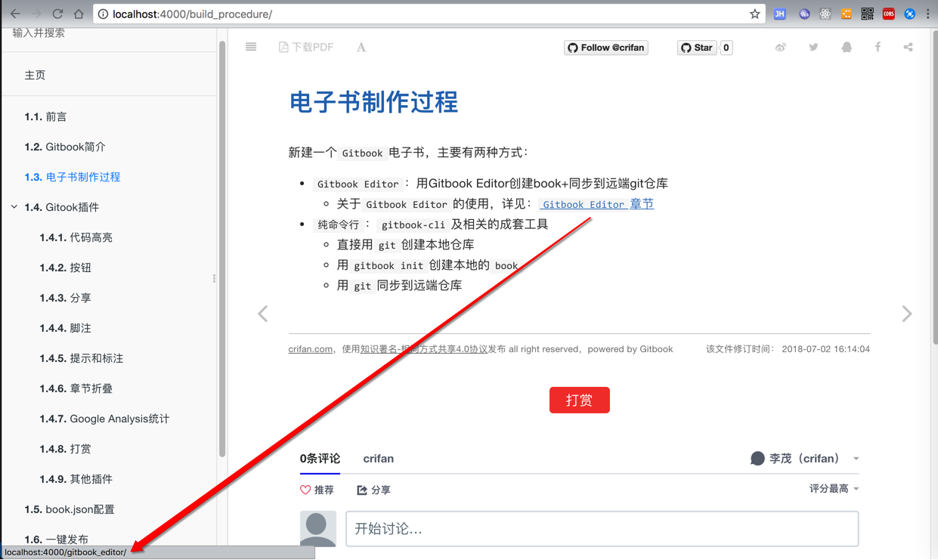Share the page on QQ
The height and width of the screenshot is (560, 938).
click(x=847, y=47)
